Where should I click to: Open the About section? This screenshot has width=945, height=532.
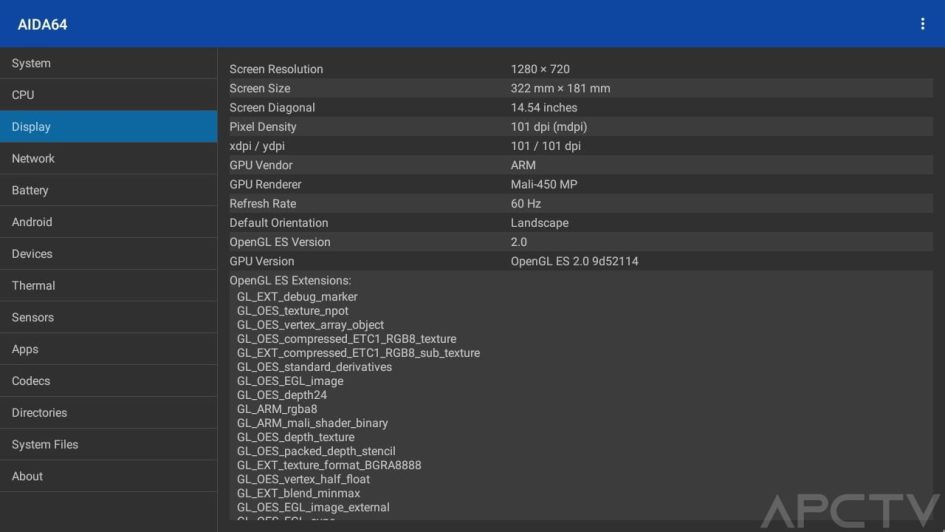[x=108, y=476]
